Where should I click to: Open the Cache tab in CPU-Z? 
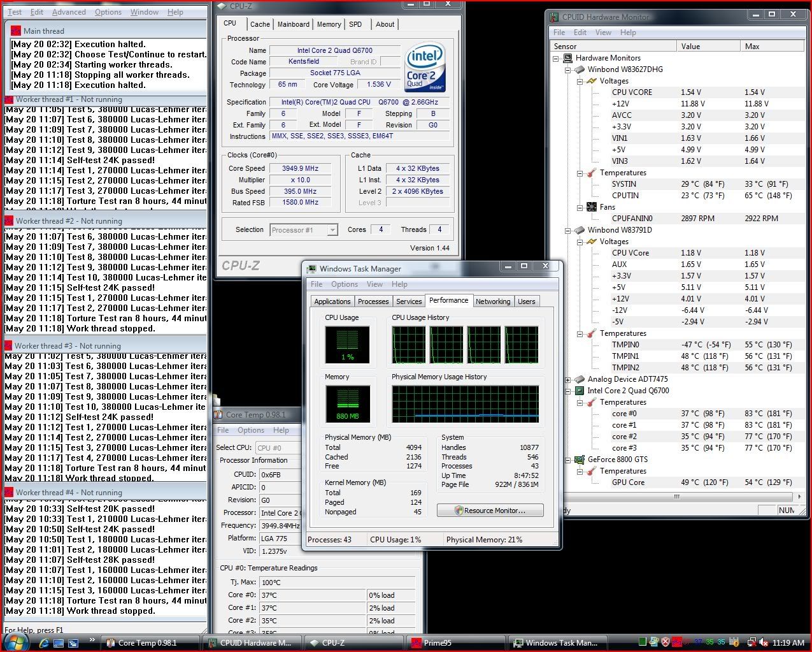click(260, 24)
